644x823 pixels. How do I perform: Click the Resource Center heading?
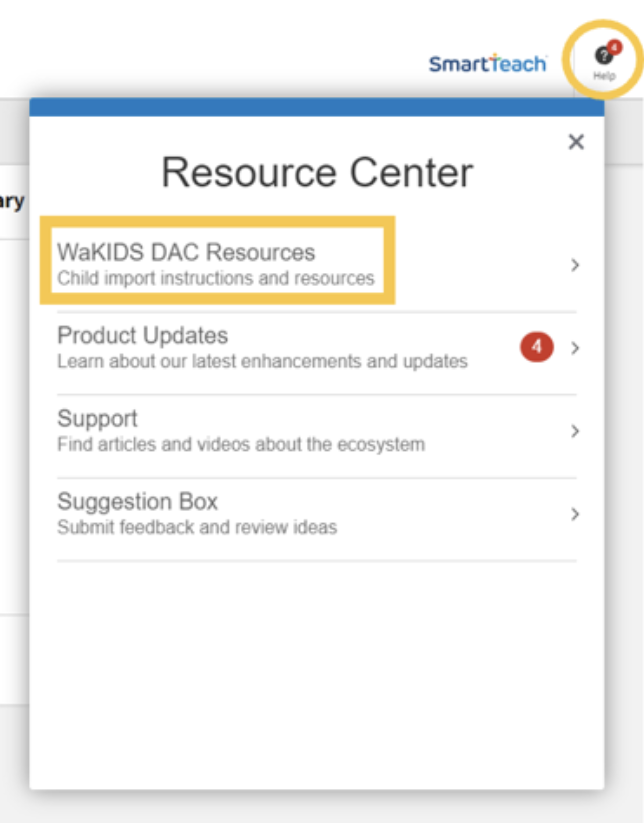317,172
